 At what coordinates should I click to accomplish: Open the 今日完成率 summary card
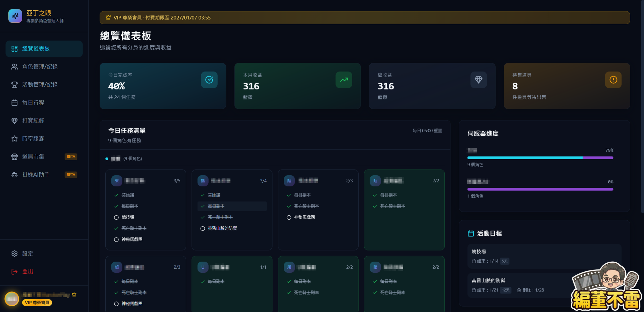click(163, 86)
